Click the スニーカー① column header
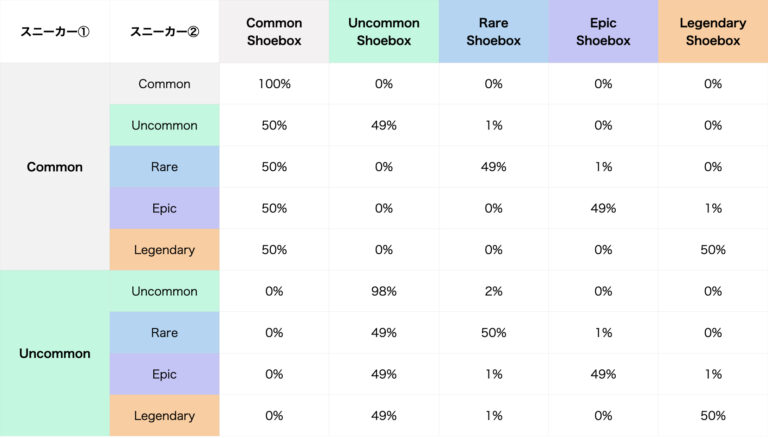768x438 pixels. pos(55,32)
